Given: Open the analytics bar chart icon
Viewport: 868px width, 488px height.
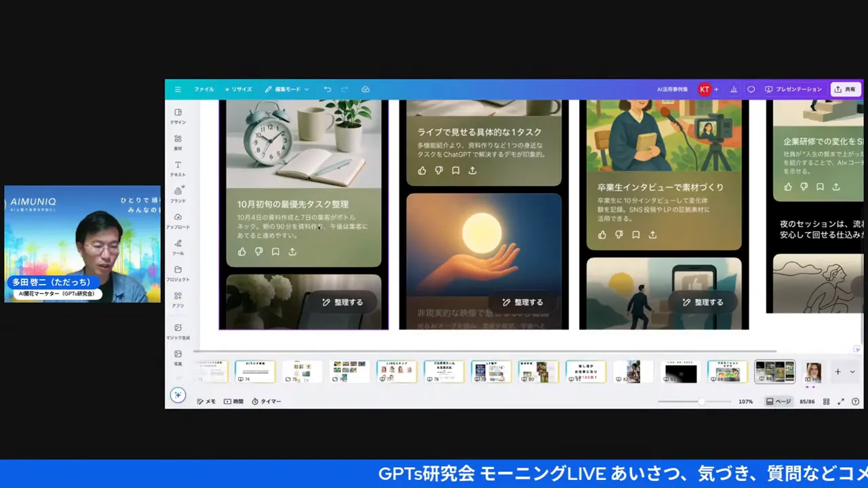Looking at the screenshot, I should pyautogui.click(x=733, y=89).
